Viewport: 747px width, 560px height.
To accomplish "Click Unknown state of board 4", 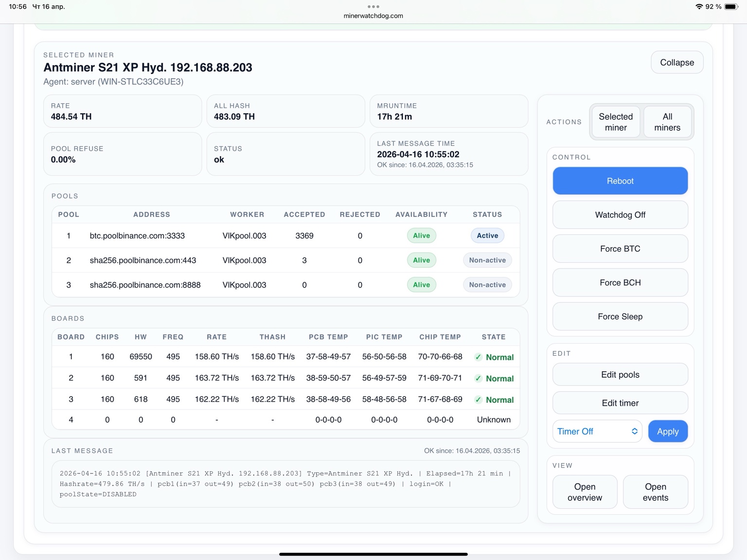I will (x=494, y=420).
